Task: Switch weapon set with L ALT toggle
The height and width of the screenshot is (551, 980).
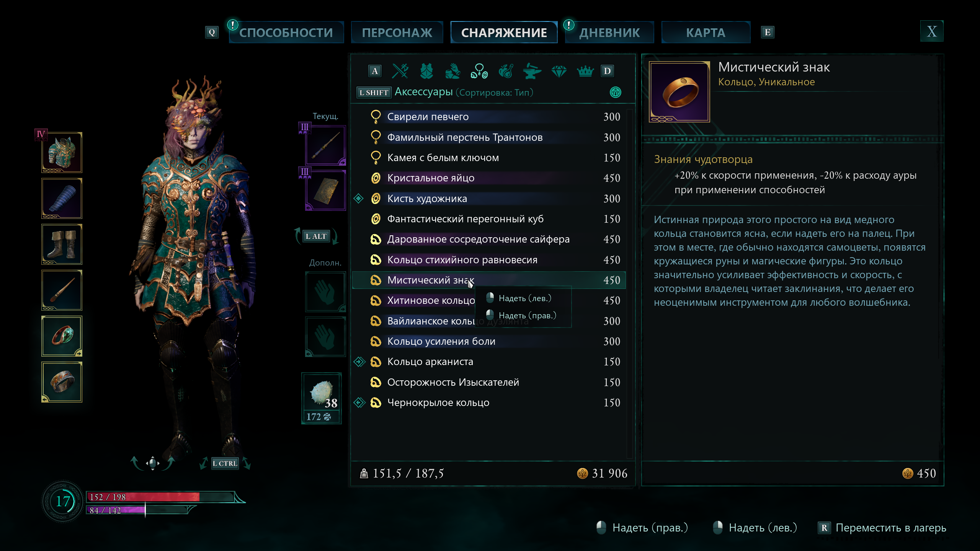Action: (316, 236)
